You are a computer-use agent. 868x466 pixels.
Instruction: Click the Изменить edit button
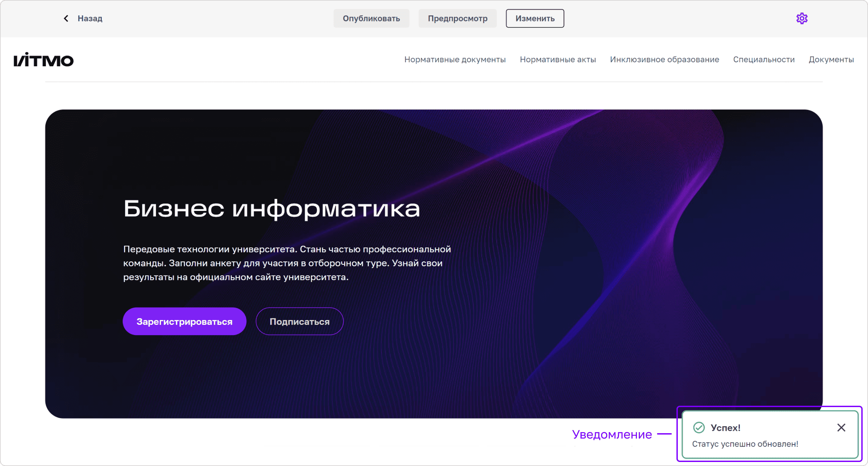click(535, 18)
